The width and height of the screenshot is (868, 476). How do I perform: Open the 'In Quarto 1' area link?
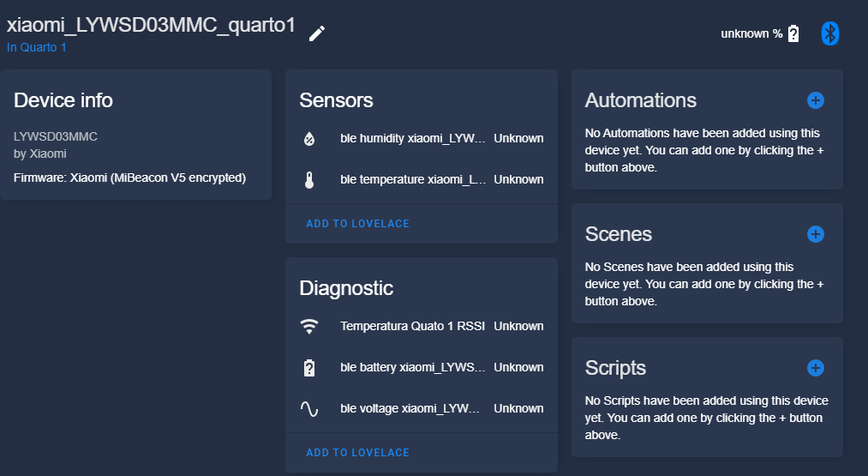pyautogui.click(x=37, y=48)
